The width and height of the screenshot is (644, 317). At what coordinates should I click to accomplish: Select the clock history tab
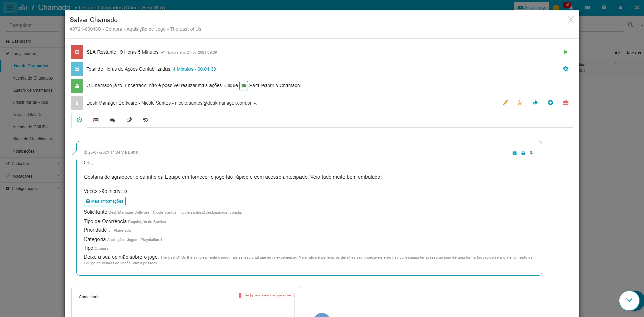(80, 120)
